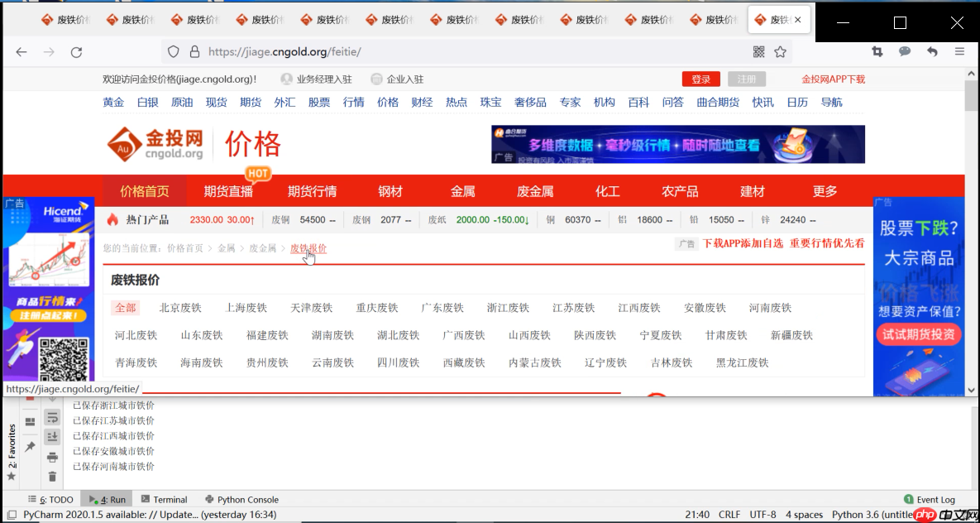Reload the page with the refresh icon
The width and height of the screenshot is (980, 523).
(76, 51)
